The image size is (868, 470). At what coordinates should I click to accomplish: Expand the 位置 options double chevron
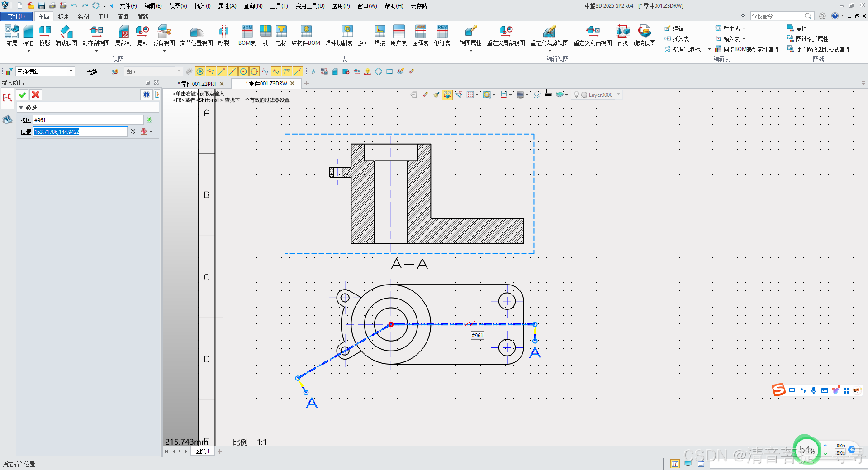(133, 132)
